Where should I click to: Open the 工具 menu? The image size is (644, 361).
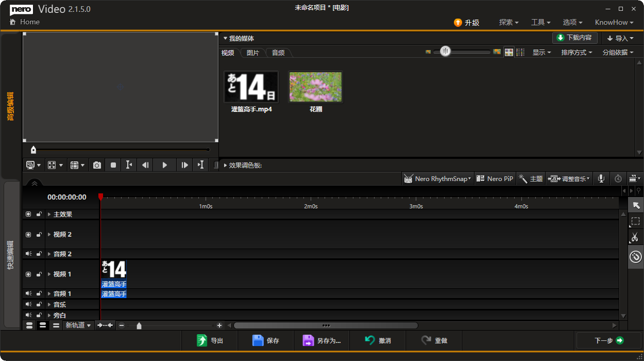coord(541,22)
